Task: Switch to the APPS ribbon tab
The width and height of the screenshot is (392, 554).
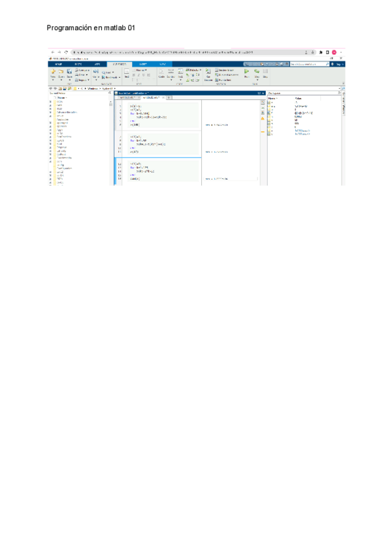Action: (97, 64)
